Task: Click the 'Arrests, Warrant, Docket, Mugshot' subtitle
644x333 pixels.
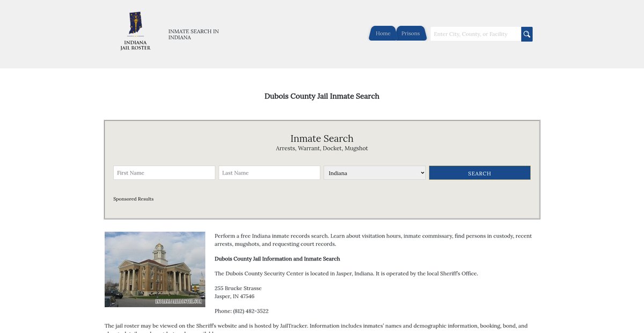Action: (322, 148)
